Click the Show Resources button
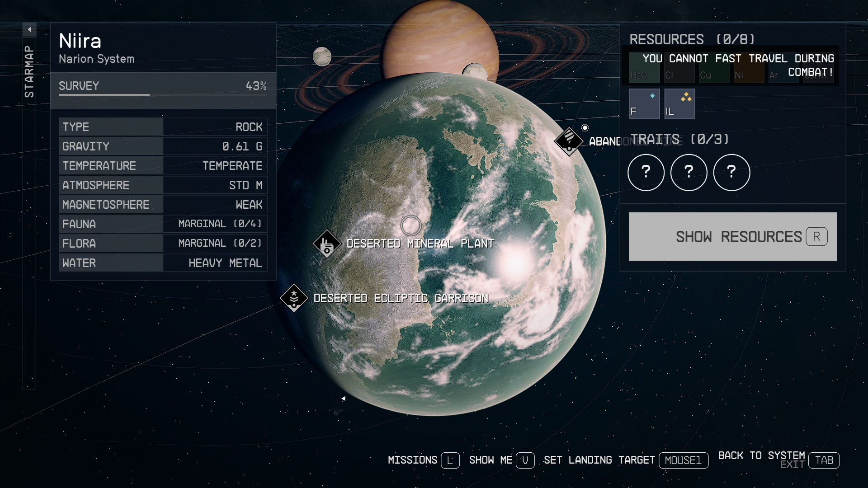 [732, 236]
